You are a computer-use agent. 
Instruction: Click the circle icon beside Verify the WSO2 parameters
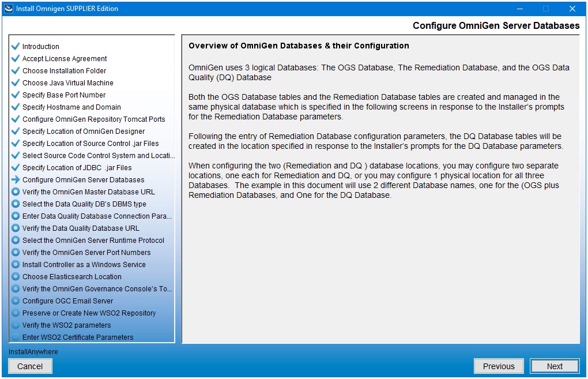(x=16, y=325)
